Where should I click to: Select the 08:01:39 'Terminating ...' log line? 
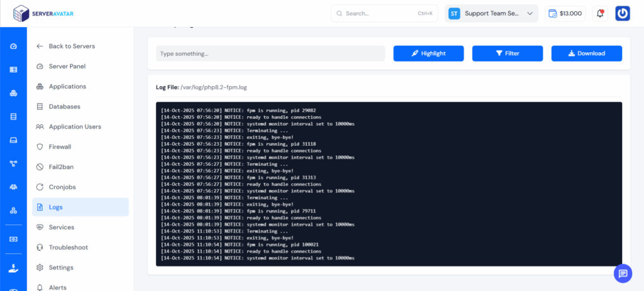tap(225, 198)
